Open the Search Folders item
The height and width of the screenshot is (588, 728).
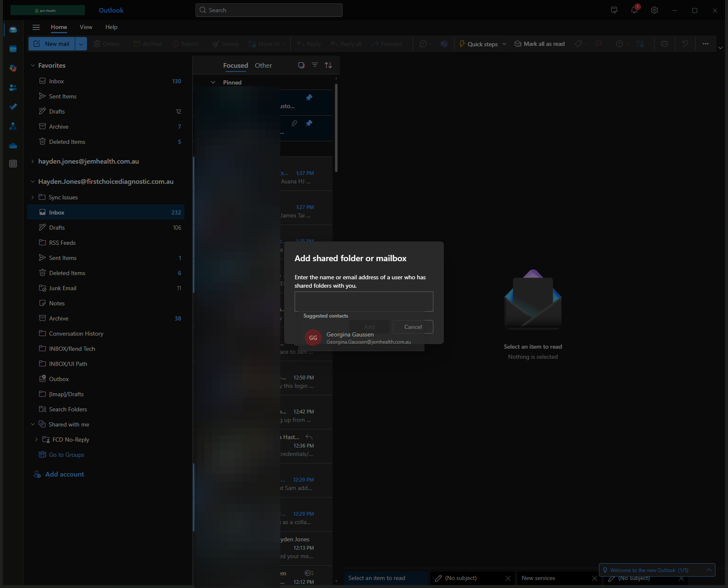click(106, 409)
